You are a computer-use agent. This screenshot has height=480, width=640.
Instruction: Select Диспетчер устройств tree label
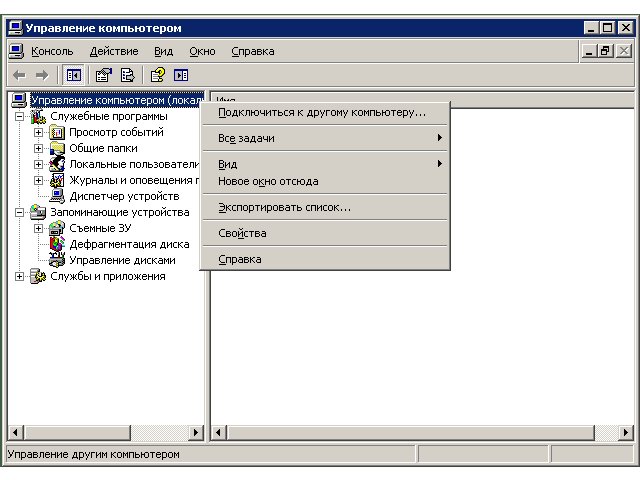click(124, 196)
